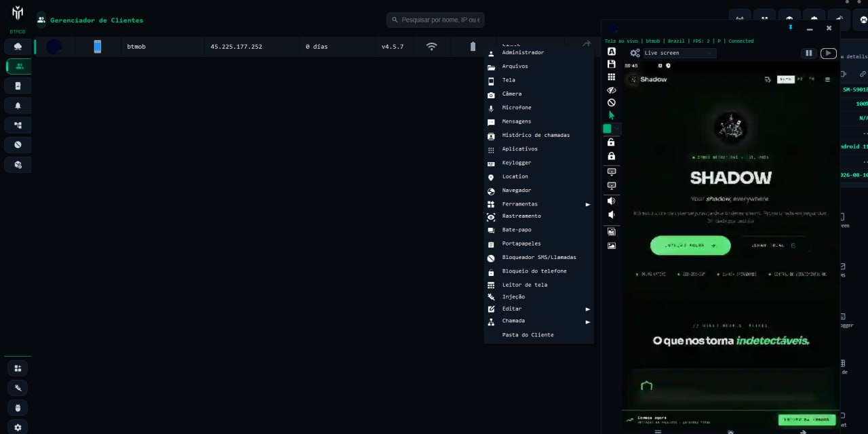Screen dimensions: 868x434
Task: Click the lower picture icon in live toolbar
Action: 611,245
